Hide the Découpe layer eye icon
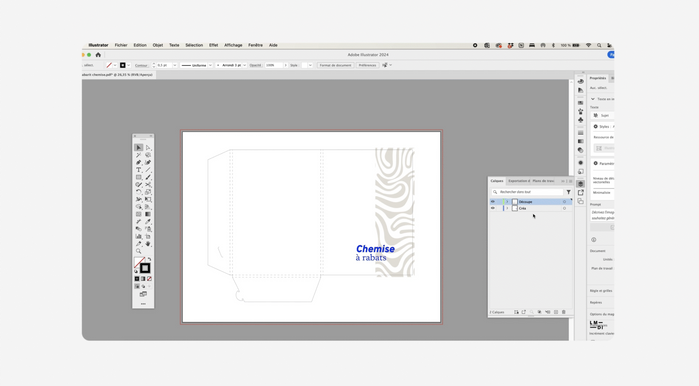Image resolution: width=699 pixels, height=386 pixels. (x=493, y=202)
